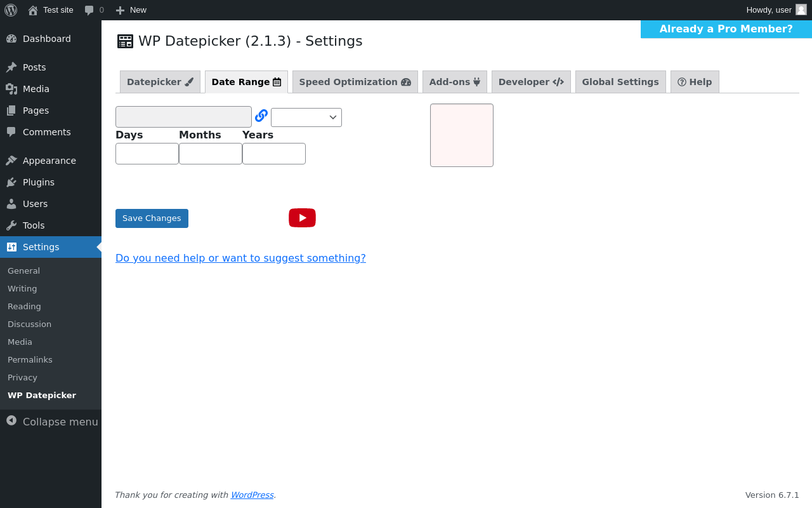This screenshot has height=508, width=812.
Task: Click the Appearance paintbrush icon
Action: click(x=11, y=161)
